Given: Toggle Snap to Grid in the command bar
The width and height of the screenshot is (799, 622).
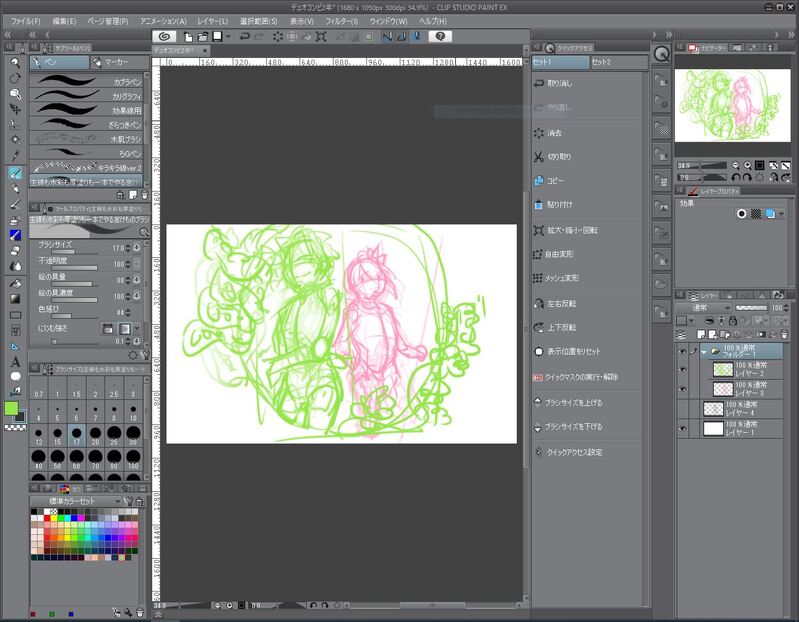Looking at the screenshot, I should 416,37.
